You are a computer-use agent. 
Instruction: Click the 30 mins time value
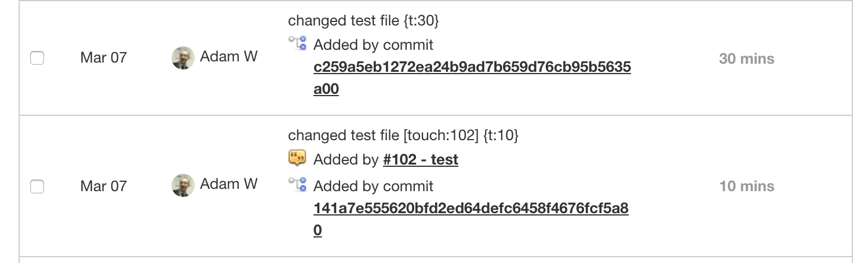point(746,59)
